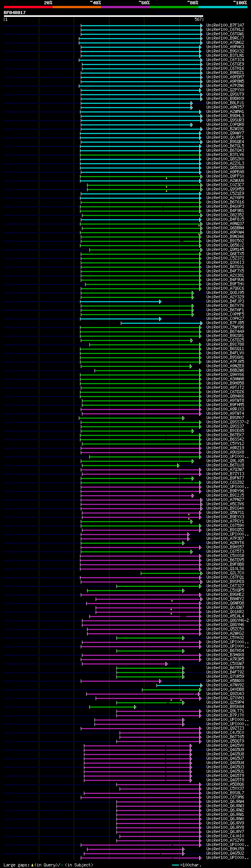The height and width of the screenshot is (868, 251).
Task: Select the UniRef100_C5YA32 label
Action: pos(225,637)
